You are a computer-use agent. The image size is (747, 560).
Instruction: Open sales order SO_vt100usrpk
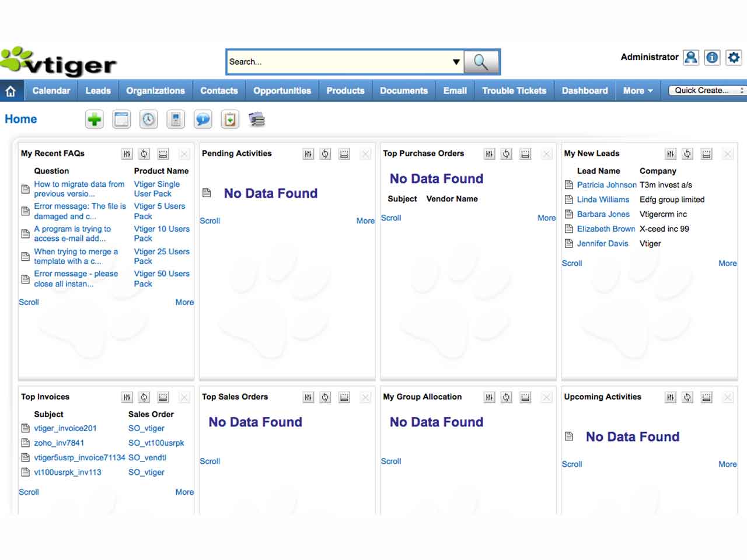click(156, 443)
